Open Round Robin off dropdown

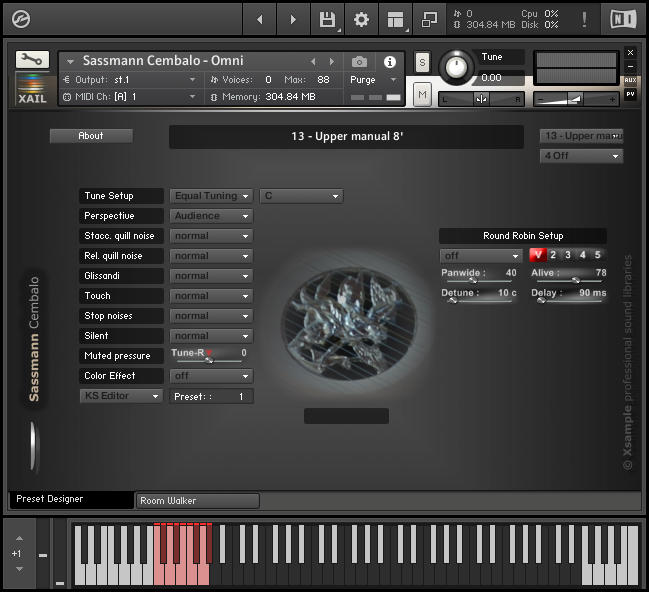click(x=481, y=256)
